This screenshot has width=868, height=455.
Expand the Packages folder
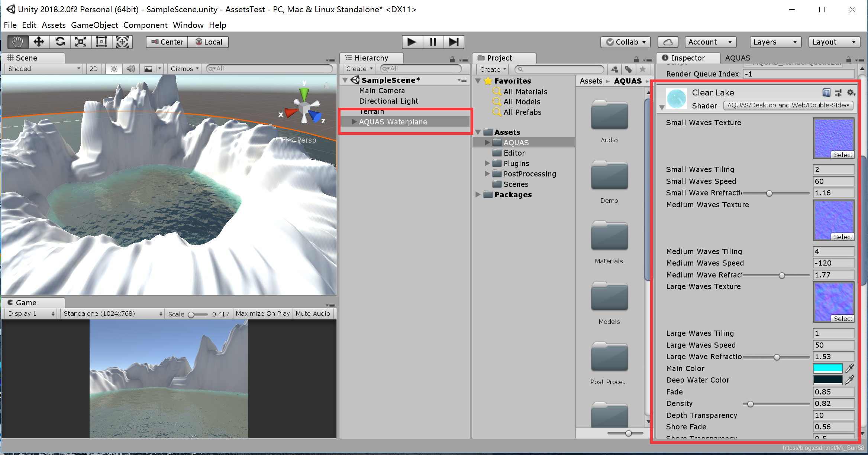(x=478, y=195)
